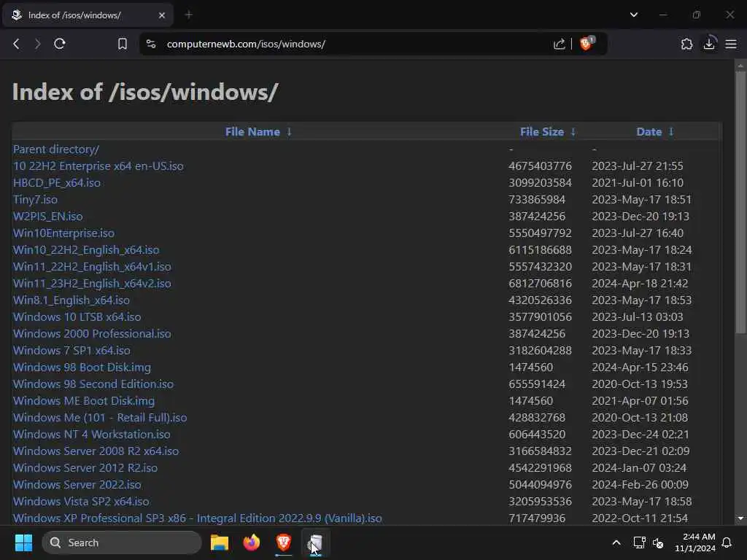Sort listing by Date
747x560 pixels.
pos(649,132)
